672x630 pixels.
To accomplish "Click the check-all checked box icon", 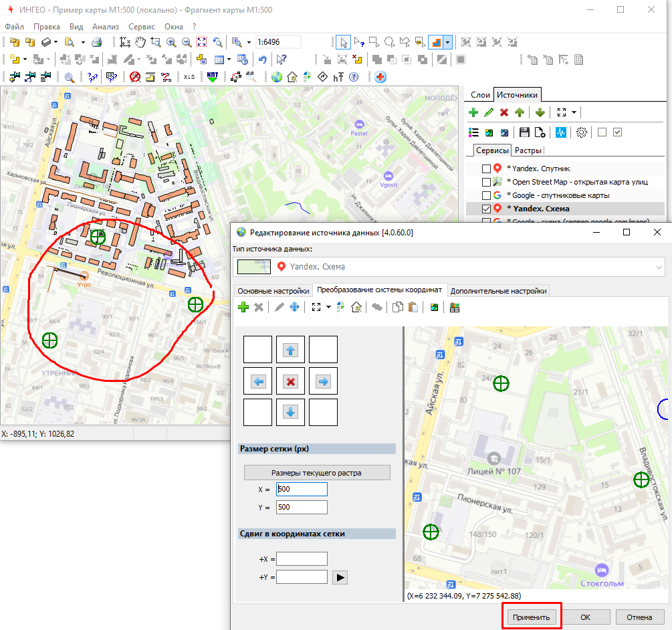I will coord(618,132).
